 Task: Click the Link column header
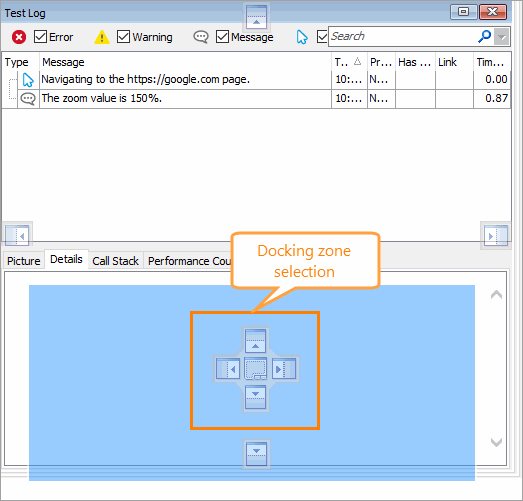pos(454,62)
